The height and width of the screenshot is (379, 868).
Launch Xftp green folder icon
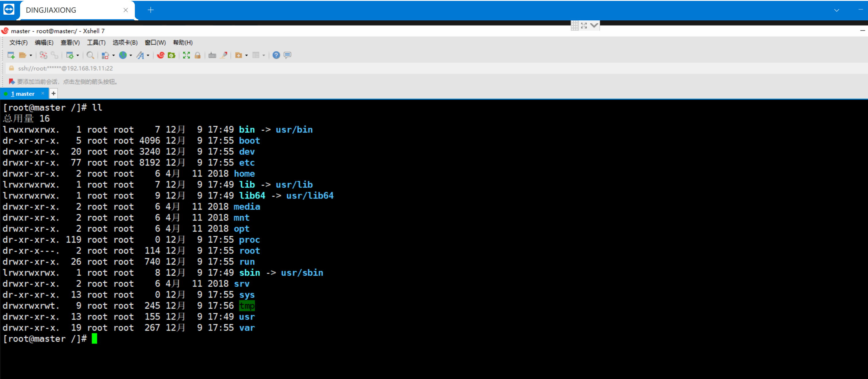pyautogui.click(x=172, y=55)
